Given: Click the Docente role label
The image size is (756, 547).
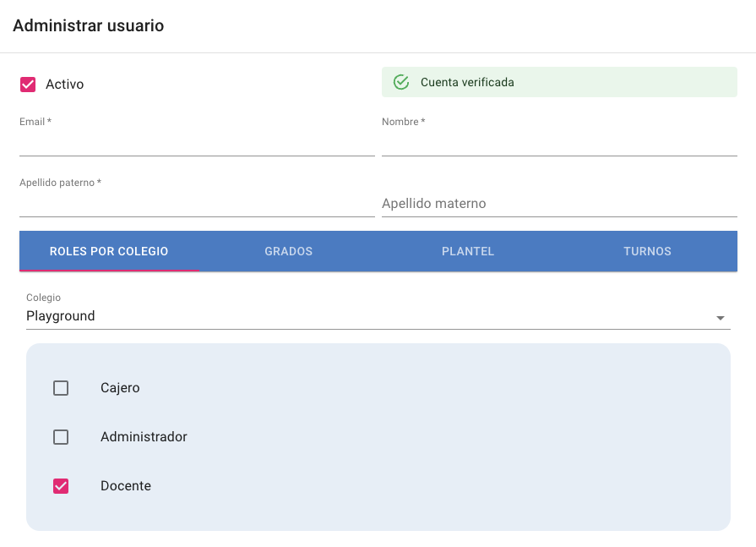Looking at the screenshot, I should coord(126,486).
